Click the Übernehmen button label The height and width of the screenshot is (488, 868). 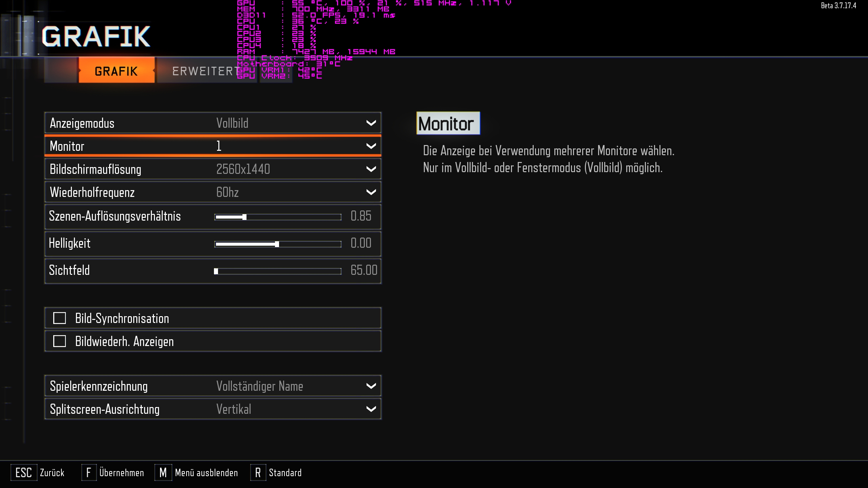[x=121, y=472]
